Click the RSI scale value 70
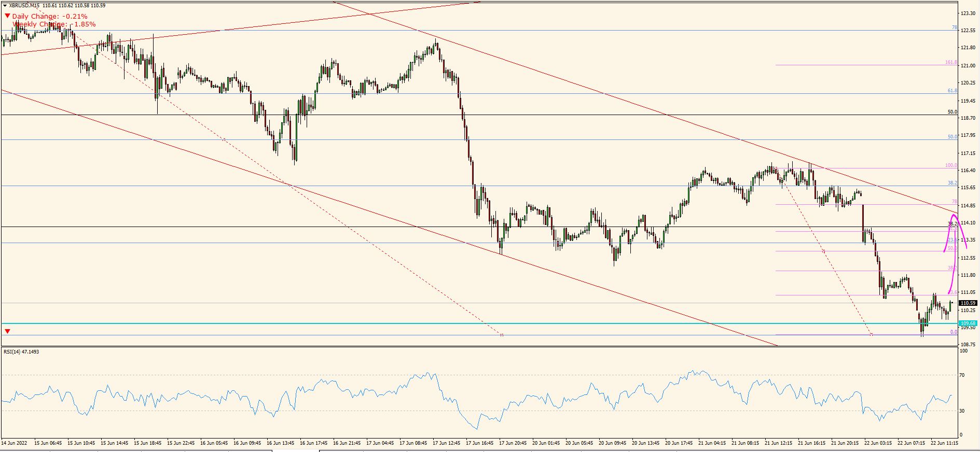980x452 pixels. click(x=962, y=375)
